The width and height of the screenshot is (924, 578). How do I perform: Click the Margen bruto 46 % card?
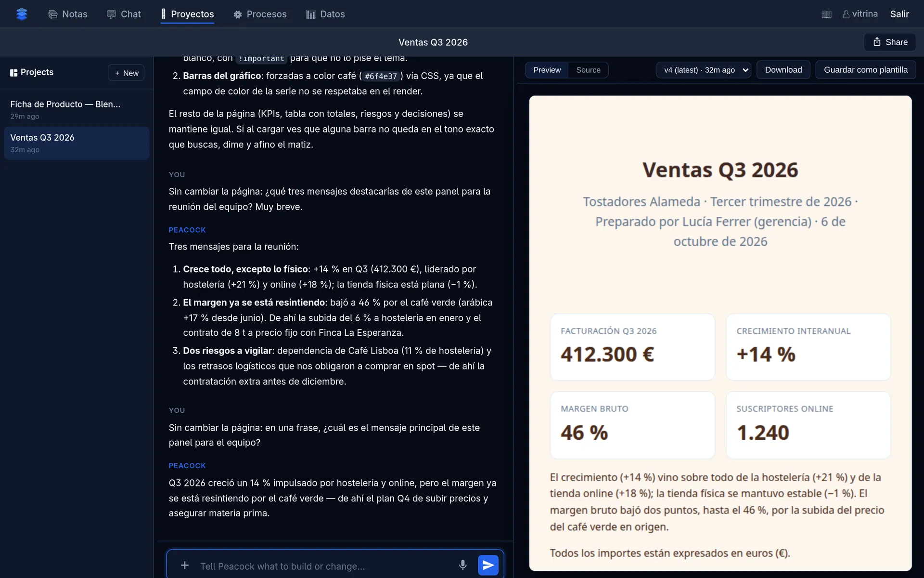632,425
